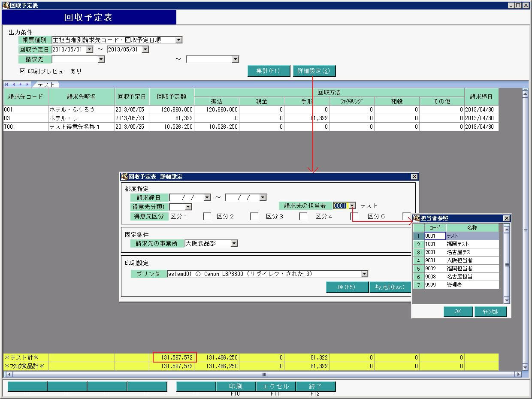Close the 担当者参照 window

coord(506,218)
